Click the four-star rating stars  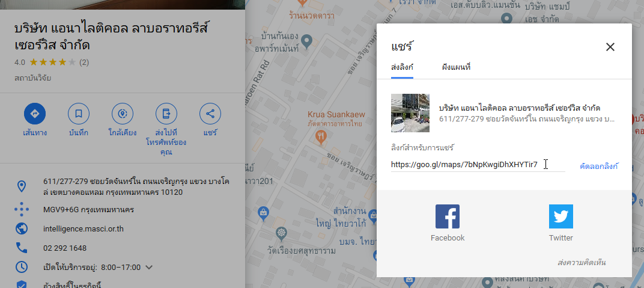click(53, 63)
